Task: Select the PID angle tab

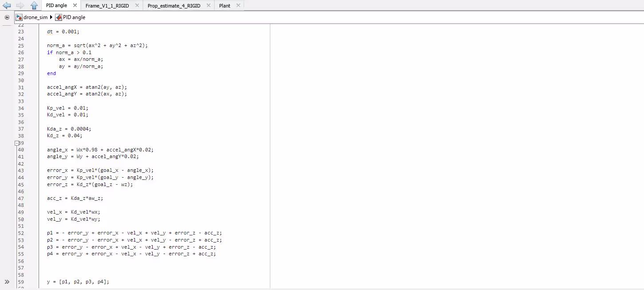Action: 56,5
